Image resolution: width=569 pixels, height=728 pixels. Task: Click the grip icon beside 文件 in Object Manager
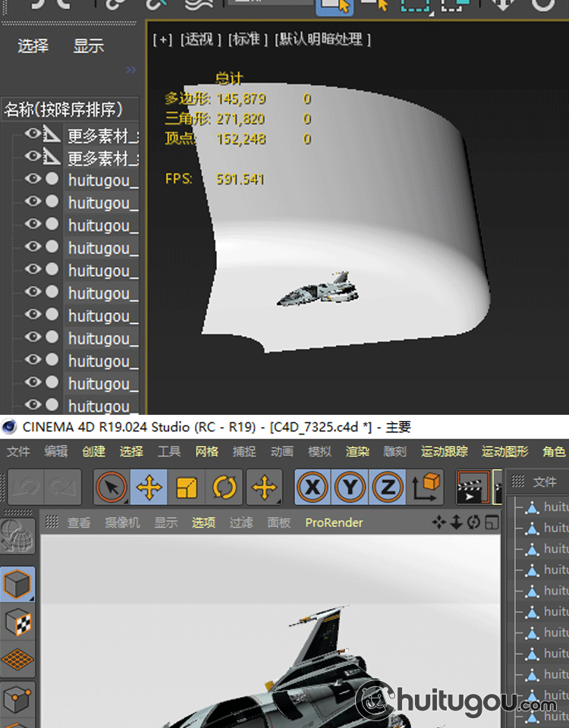tap(517, 481)
